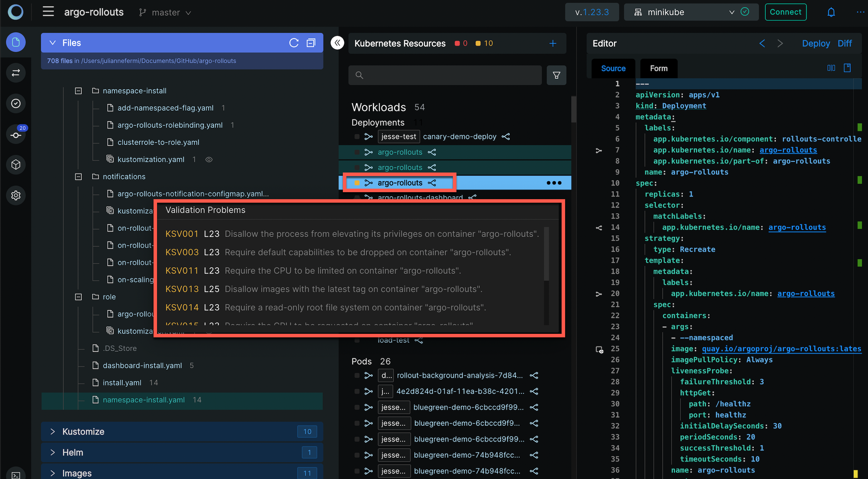
Task: Click the yellow warnings count 10
Action: click(484, 43)
